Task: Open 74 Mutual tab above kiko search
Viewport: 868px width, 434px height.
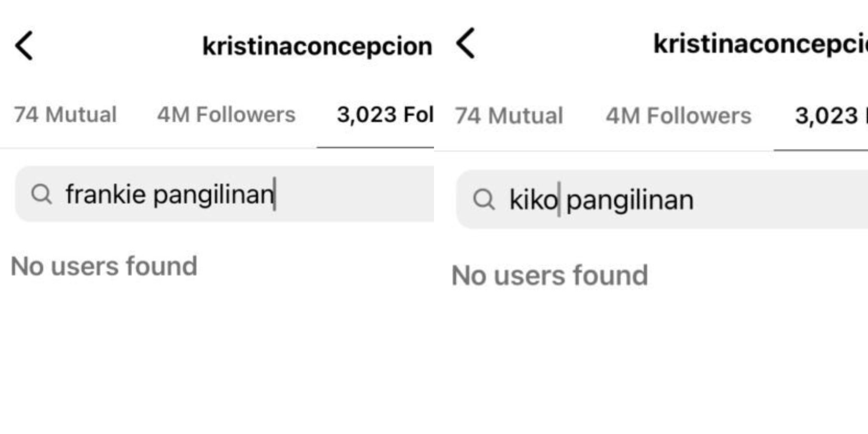Action: click(509, 116)
